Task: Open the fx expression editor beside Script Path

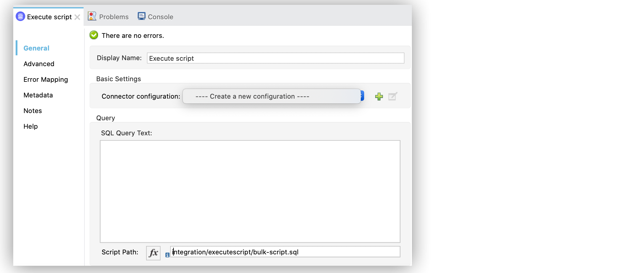Action: [153, 253]
